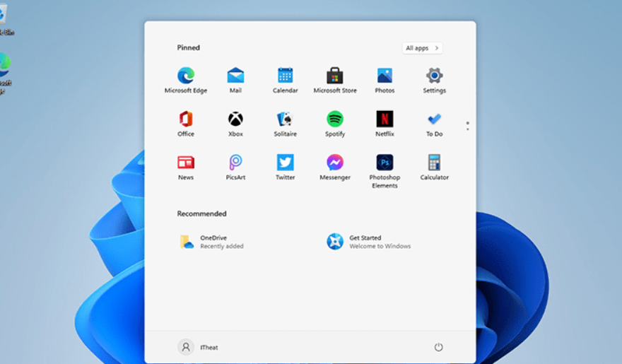
Task: Launch the Office app
Action: pyautogui.click(x=186, y=119)
